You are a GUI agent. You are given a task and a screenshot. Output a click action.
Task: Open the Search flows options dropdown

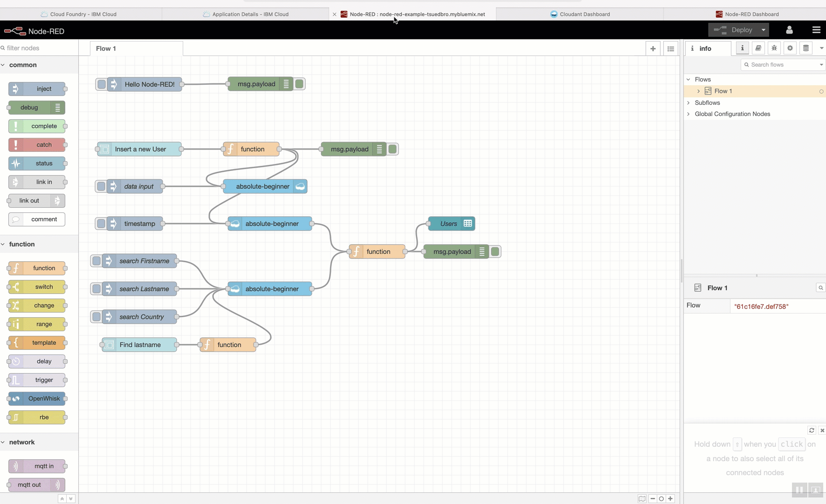pos(821,65)
